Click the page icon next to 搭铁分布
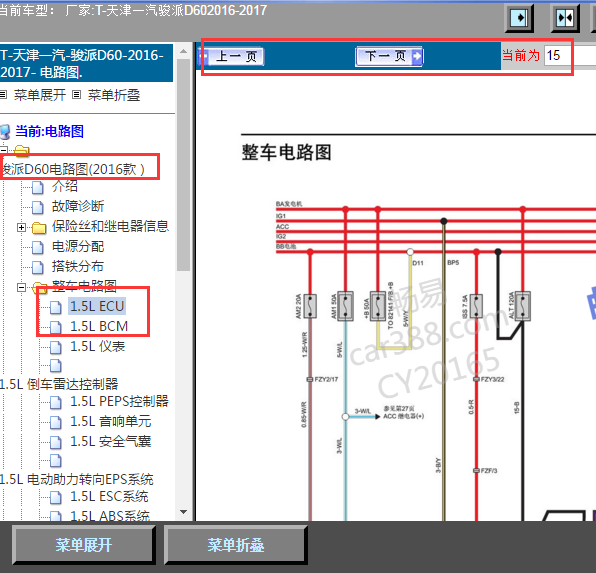The image size is (596, 573). coord(38,267)
